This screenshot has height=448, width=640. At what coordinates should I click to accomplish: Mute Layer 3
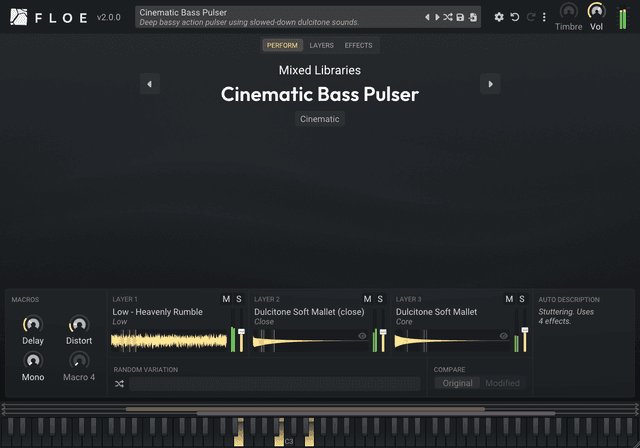pyautogui.click(x=509, y=299)
